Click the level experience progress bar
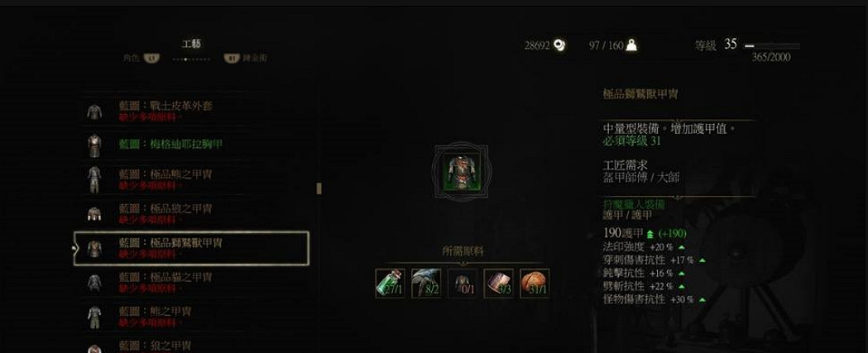The height and width of the screenshot is (353, 868). click(772, 46)
